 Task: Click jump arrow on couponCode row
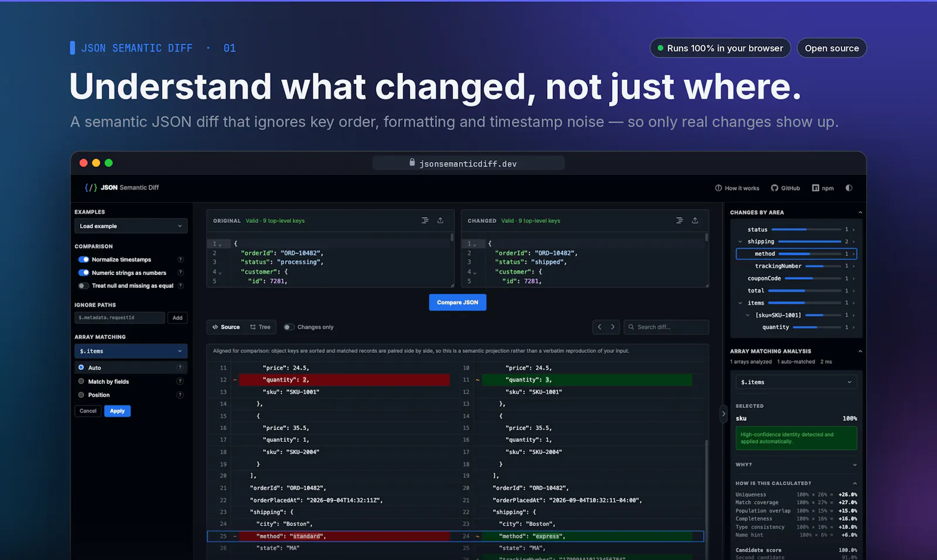pos(854,279)
